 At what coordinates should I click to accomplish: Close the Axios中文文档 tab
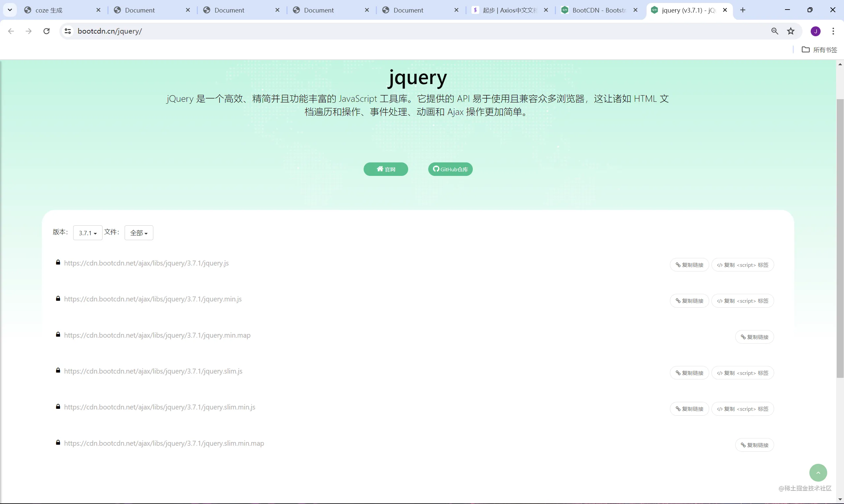[x=546, y=10]
